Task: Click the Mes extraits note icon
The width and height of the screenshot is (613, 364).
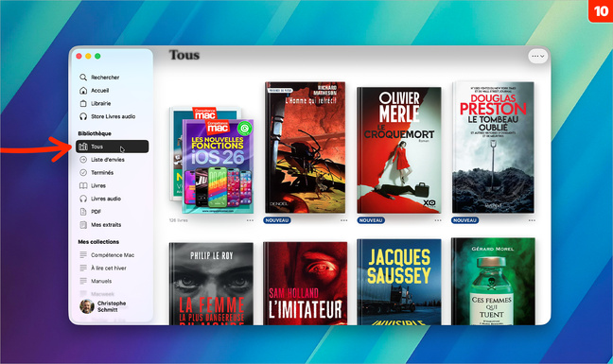Action: (x=83, y=225)
